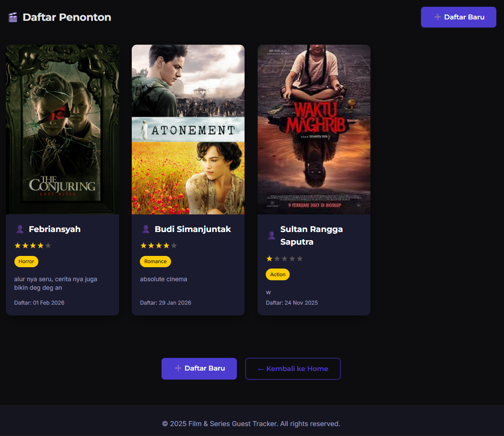Click the Daftar Penonton page heading
The width and height of the screenshot is (504, 436).
(67, 17)
